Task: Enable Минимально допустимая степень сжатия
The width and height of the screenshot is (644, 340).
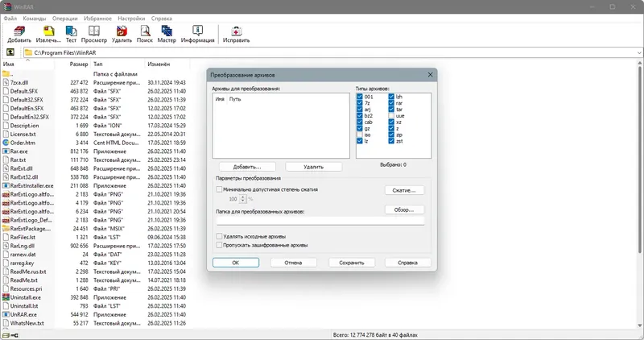Action: click(219, 189)
